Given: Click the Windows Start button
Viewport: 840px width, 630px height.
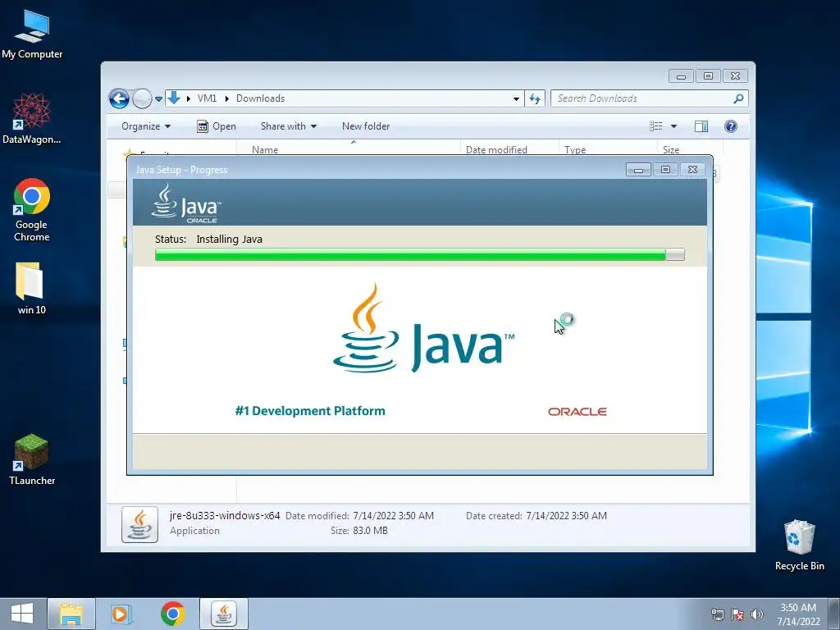Looking at the screenshot, I should point(22,614).
